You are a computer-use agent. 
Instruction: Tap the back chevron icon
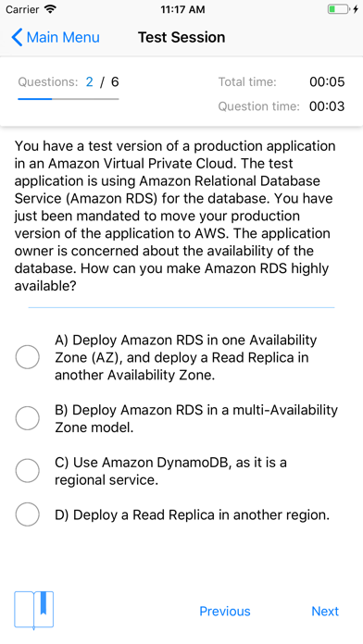(x=17, y=37)
